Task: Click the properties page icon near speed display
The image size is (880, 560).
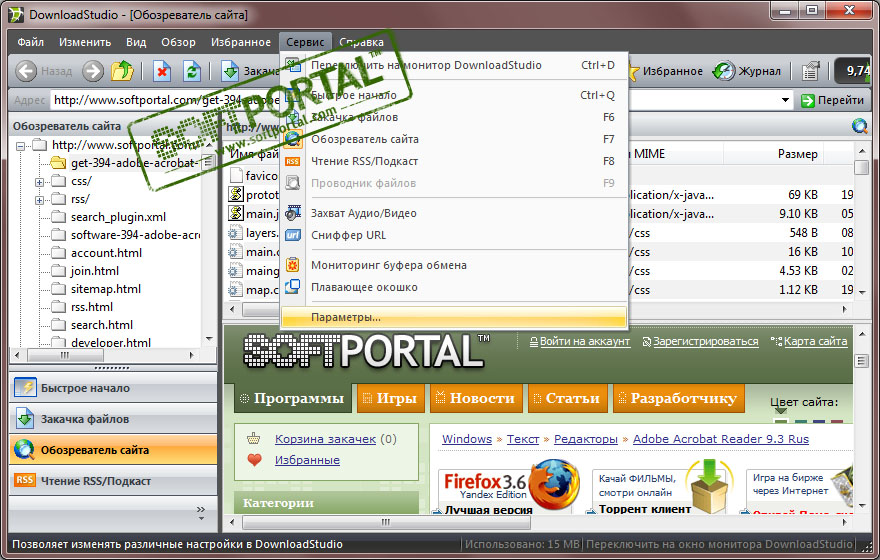Action: (x=810, y=71)
